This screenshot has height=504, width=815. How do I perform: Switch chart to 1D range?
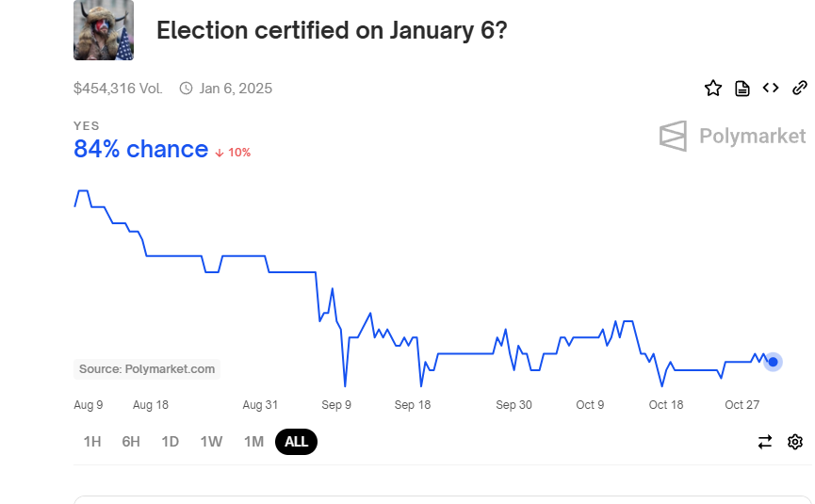[170, 442]
